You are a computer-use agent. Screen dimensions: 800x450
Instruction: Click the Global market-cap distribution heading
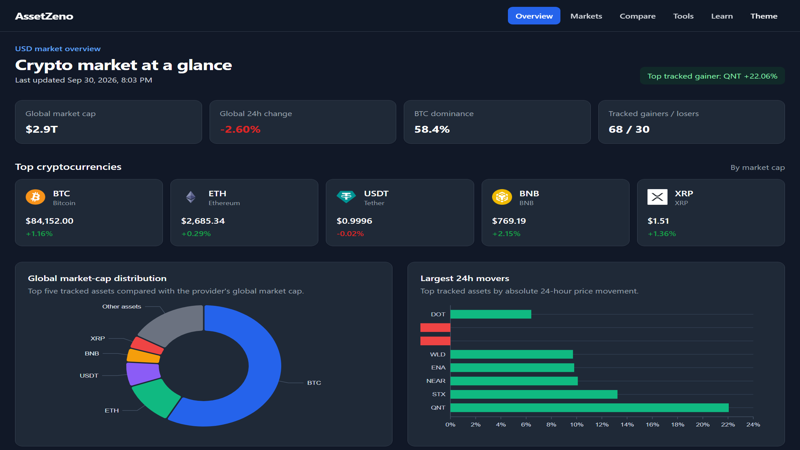coord(97,278)
